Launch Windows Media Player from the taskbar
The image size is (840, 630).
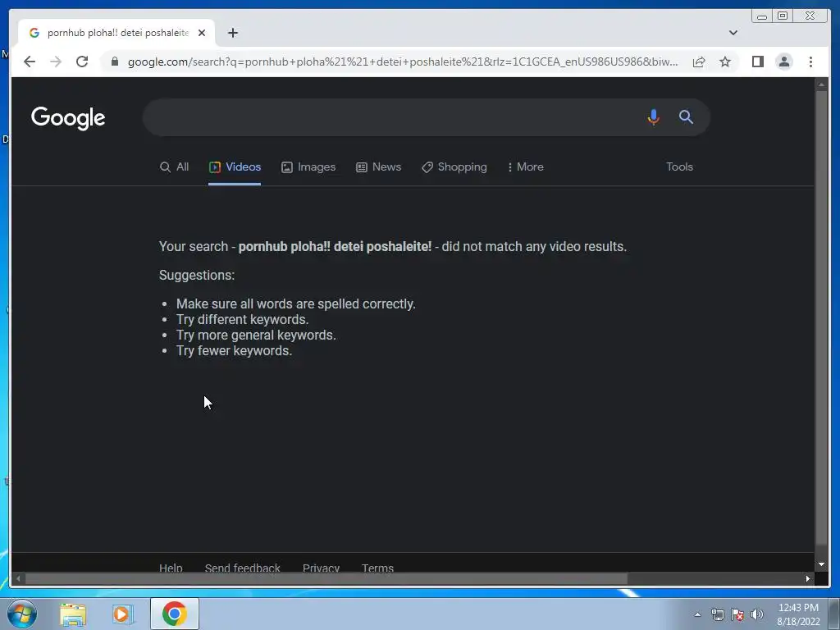tap(123, 614)
